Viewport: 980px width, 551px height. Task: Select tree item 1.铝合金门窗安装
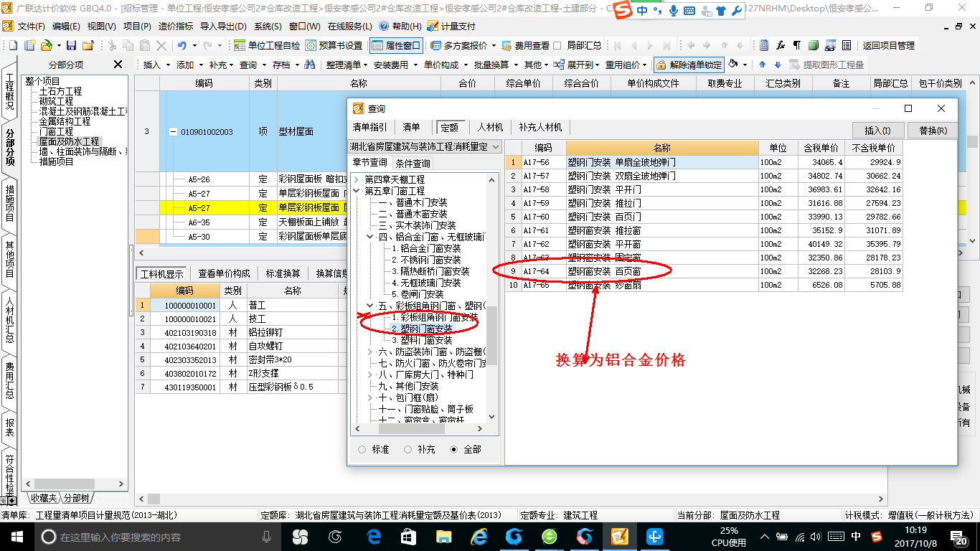[x=426, y=248]
